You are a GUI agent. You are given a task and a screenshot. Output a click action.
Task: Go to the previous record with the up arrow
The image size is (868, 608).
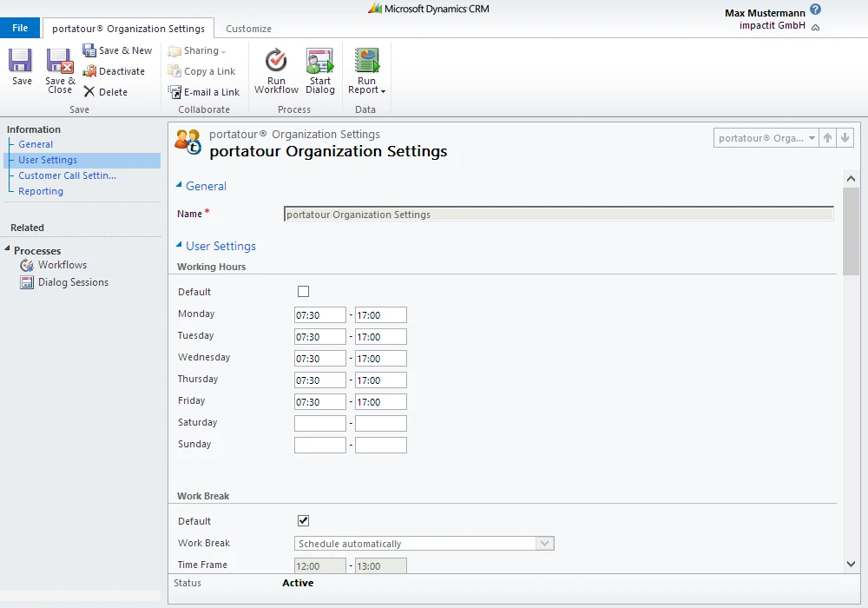(827, 138)
